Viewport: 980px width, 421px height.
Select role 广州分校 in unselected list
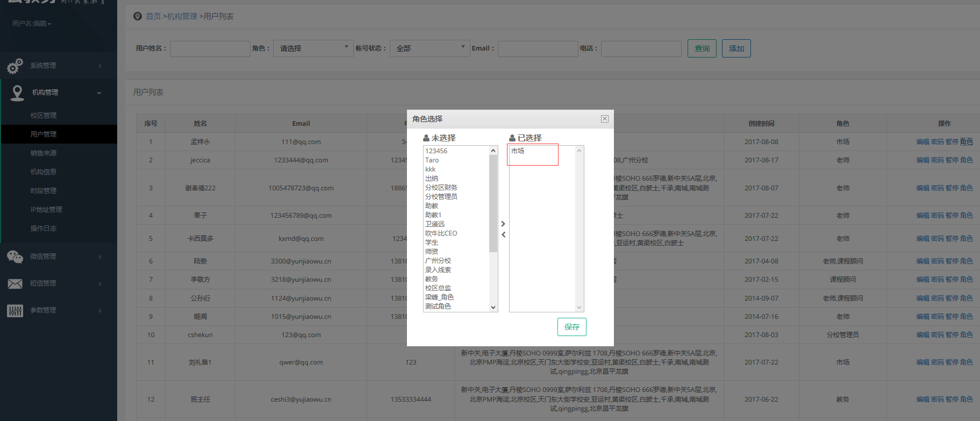tap(456, 261)
